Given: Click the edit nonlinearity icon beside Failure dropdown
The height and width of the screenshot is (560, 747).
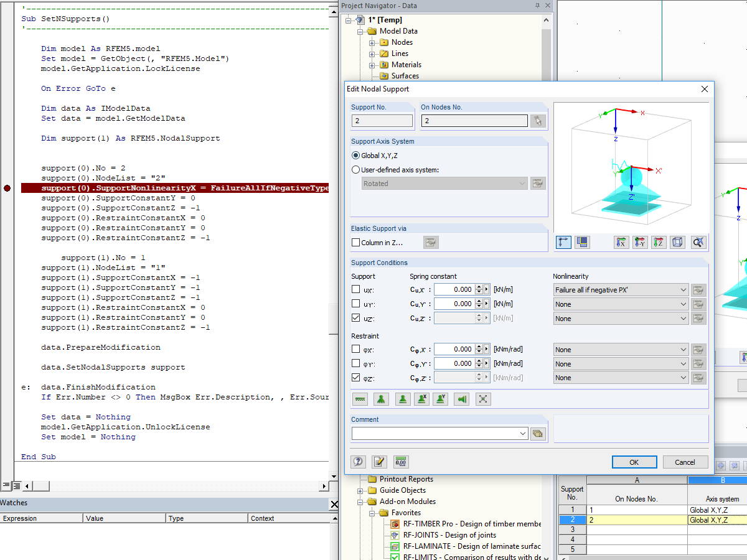Looking at the screenshot, I should [698, 289].
